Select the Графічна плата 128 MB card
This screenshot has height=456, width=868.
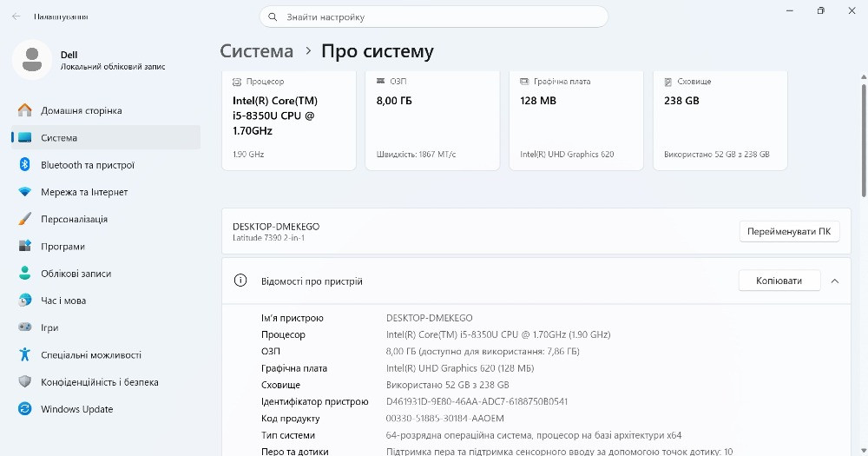pos(576,120)
